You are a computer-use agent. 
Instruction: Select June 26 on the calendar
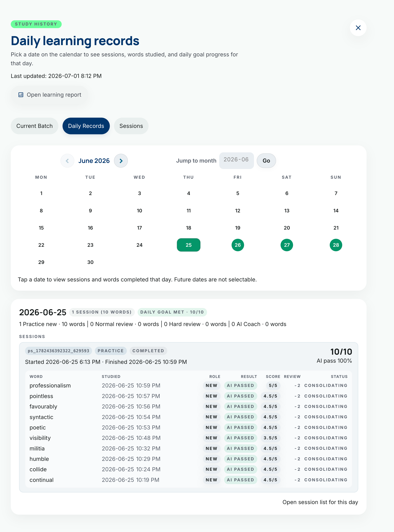coord(237,245)
